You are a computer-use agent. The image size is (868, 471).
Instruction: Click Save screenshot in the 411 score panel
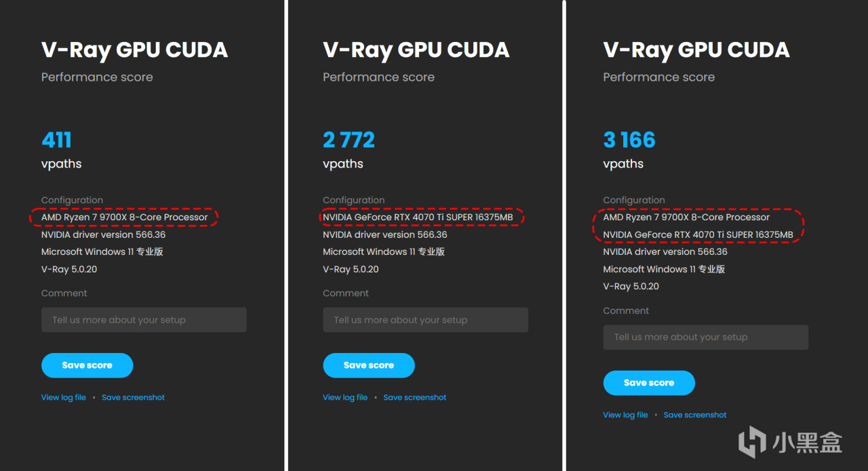tap(133, 398)
